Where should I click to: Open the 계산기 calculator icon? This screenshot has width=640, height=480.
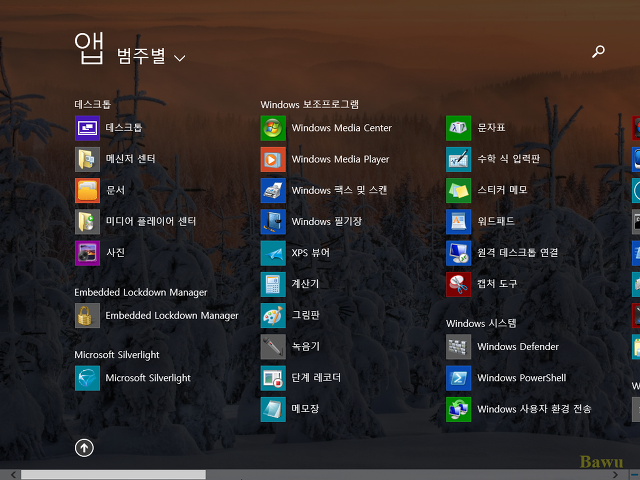pos(273,284)
